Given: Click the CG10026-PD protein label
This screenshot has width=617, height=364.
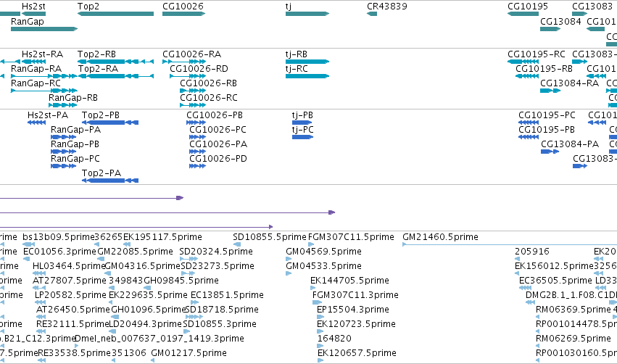Looking at the screenshot, I should click(218, 159).
